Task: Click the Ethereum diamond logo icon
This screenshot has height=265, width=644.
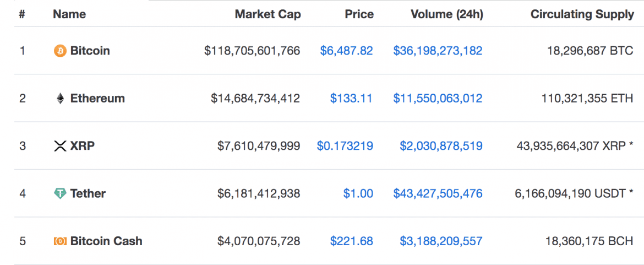Action: [x=59, y=99]
